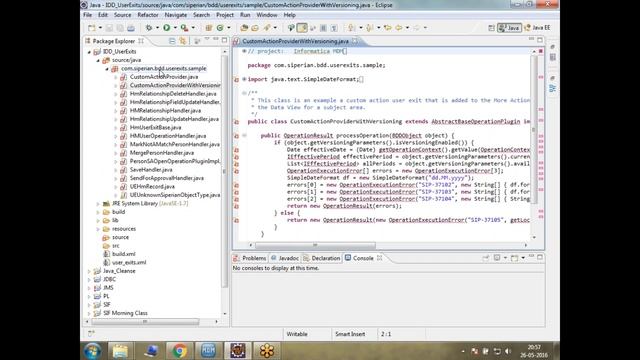Click the New Java Class icon
640x360 pixels.
tap(220, 28)
